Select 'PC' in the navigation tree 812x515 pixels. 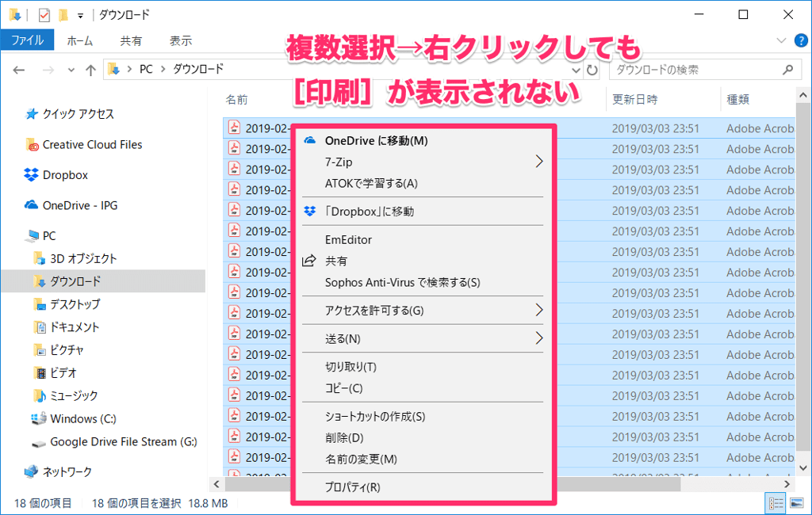coord(48,236)
